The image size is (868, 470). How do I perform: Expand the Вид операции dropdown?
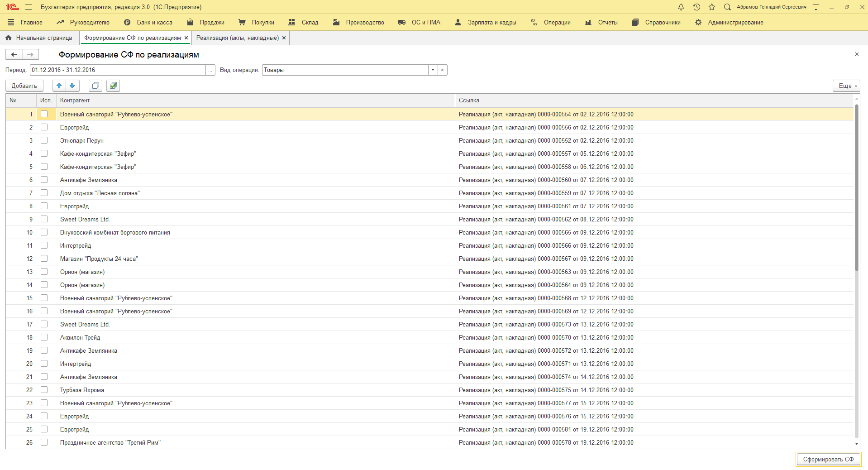click(x=433, y=70)
